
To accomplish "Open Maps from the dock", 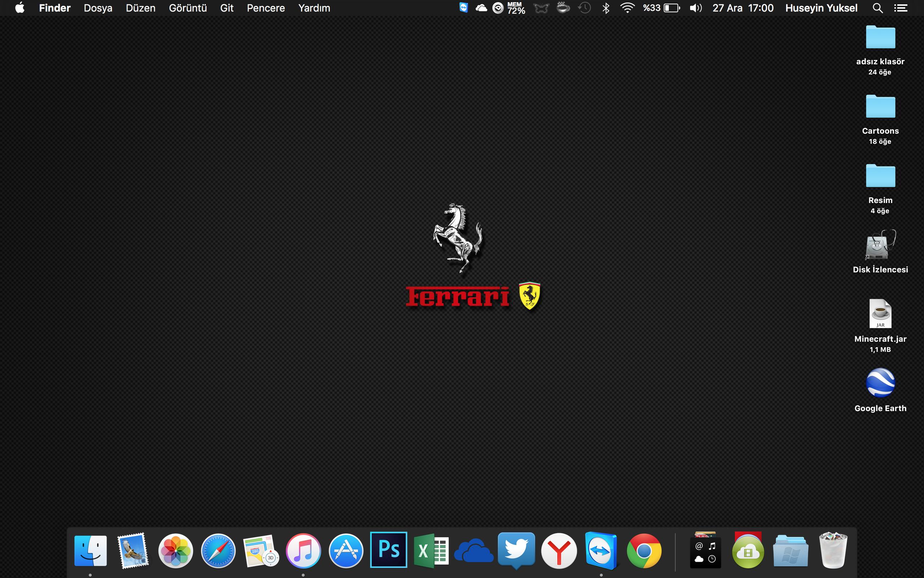I will click(x=261, y=551).
